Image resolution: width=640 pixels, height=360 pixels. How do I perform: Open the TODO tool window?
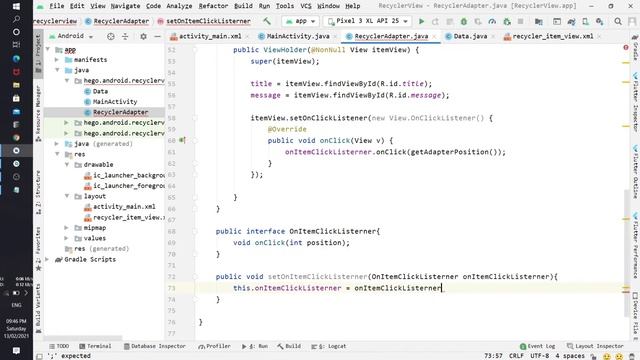tap(59, 346)
